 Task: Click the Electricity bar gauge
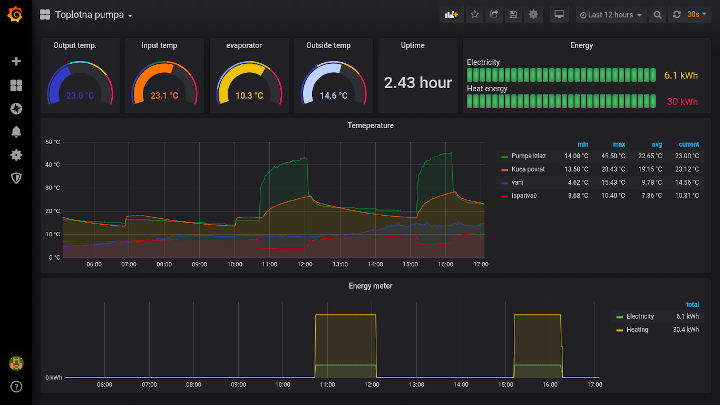pos(561,75)
